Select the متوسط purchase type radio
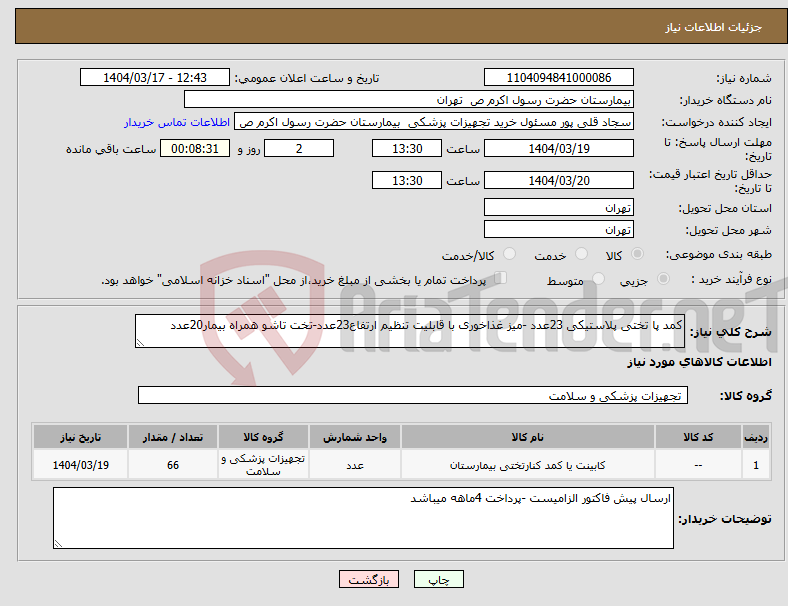The height and width of the screenshot is (606, 788). [599, 279]
